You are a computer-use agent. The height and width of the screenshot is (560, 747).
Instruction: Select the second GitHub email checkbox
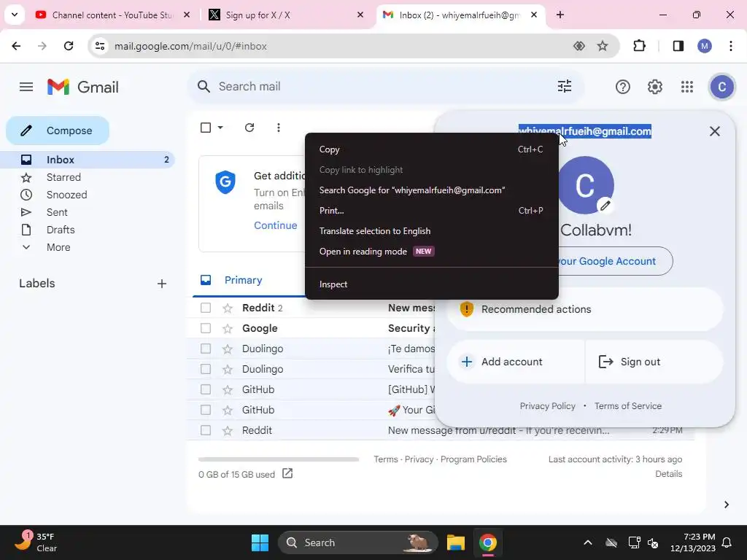pyautogui.click(x=206, y=410)
